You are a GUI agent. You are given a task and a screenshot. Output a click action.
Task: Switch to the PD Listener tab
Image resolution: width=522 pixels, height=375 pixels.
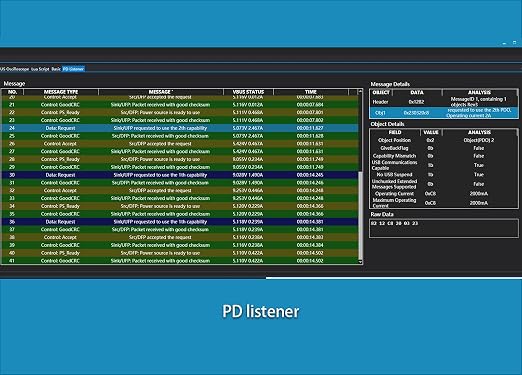(x=73, y=69)
